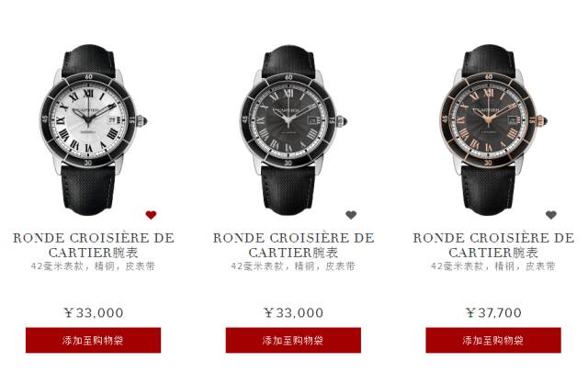This screenshot has height=373, width=588.
Task: Favorite the grey dial watch via heart icon
Action: [x=351, y=215]
